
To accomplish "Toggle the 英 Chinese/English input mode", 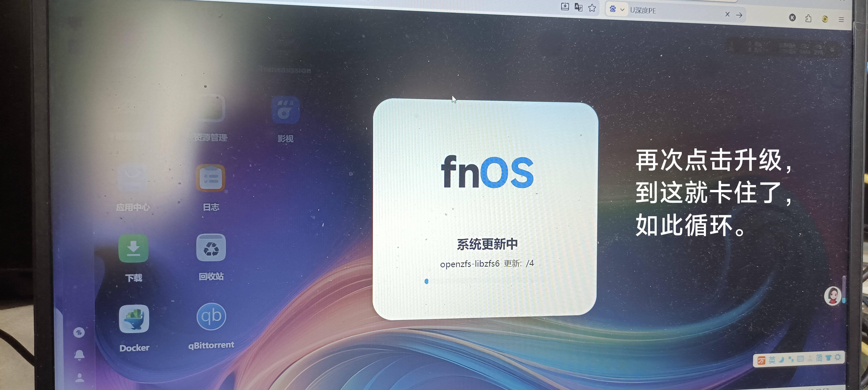I will point(772,360).
